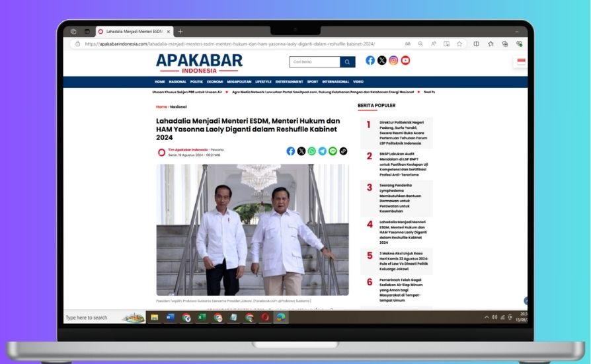Click the magnifier search button

coord(348,62)
